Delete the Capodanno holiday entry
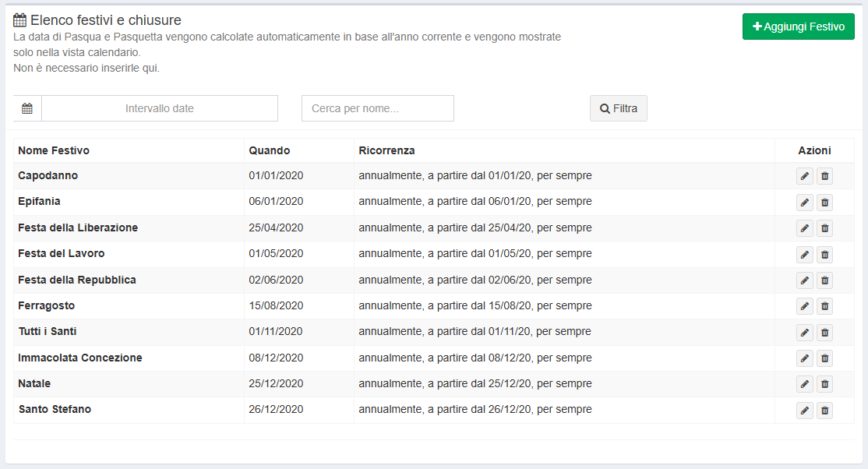 coord(825,176)
